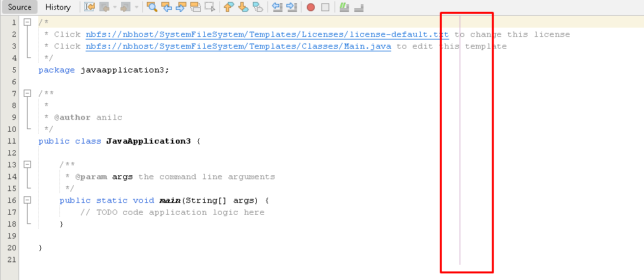Viewport: 644px width, 280px height.
Task: Open the license-default.txt link
Action: pos(267,34)
